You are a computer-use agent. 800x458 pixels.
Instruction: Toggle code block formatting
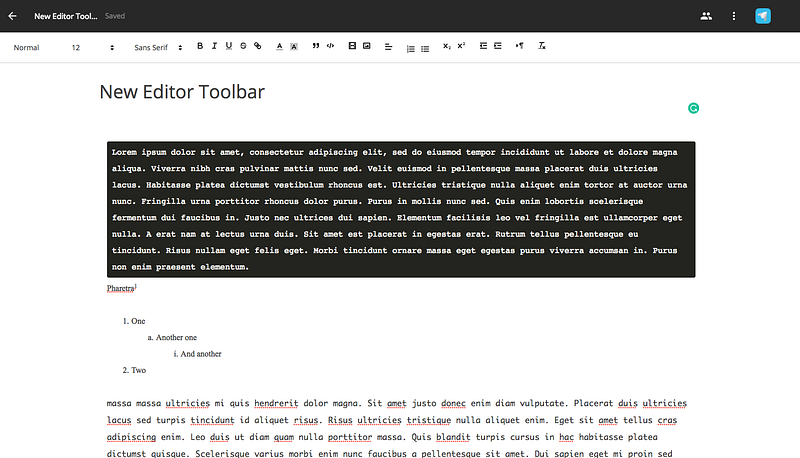[331, 46]
